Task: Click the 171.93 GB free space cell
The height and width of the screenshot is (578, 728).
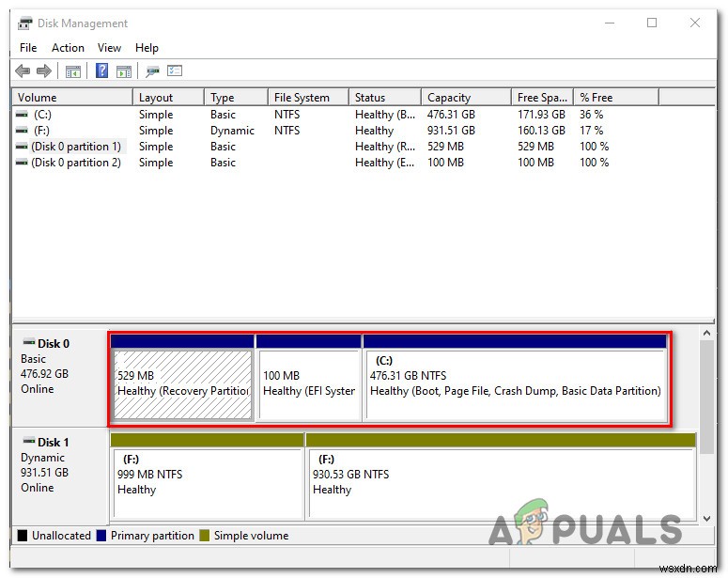Action: [x=541, y=115]
